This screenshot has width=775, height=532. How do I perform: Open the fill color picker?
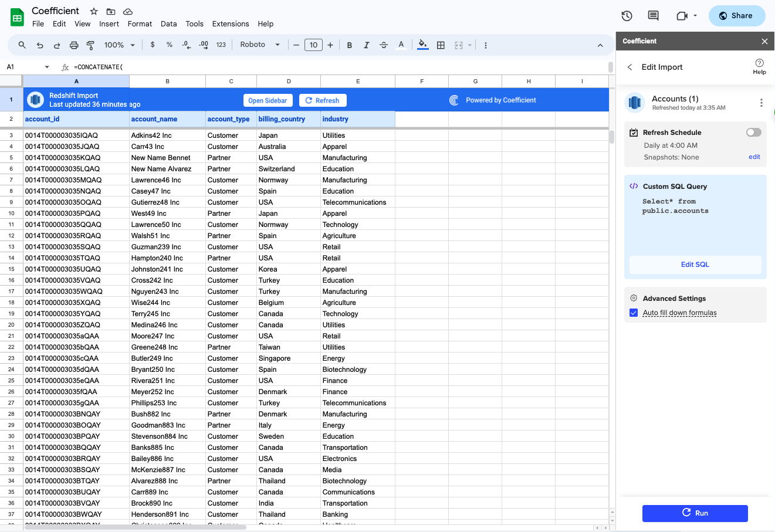(x=422, y=45)
